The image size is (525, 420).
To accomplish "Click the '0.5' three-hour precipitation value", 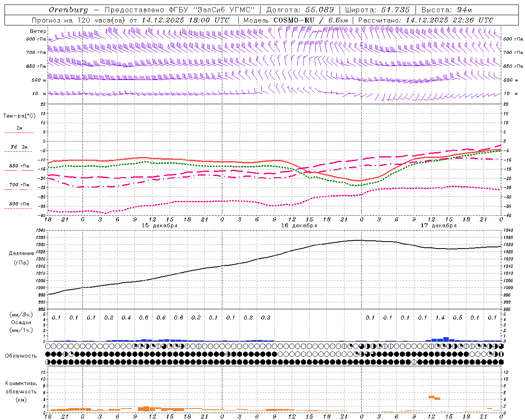I will pyautogui.click(x=458, y=318).
